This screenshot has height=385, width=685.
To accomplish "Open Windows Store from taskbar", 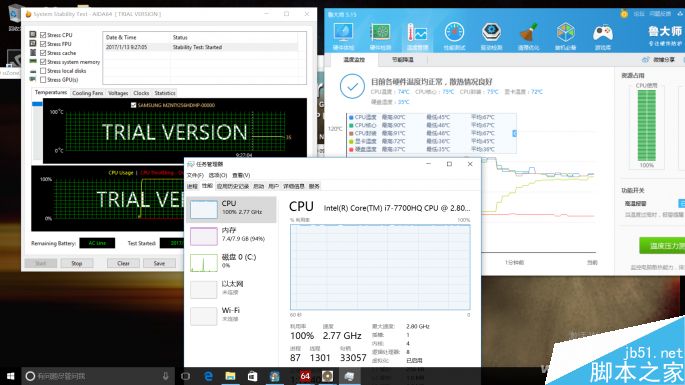I will [252, 376].
